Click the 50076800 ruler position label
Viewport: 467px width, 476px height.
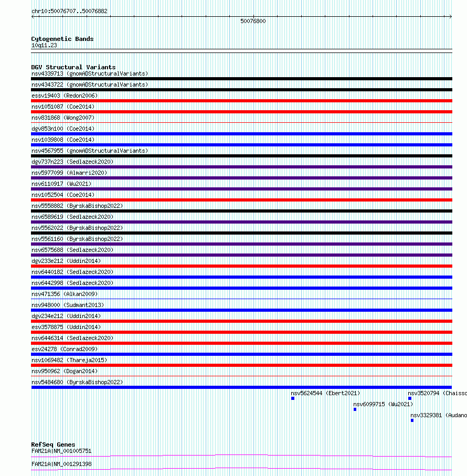point(253,21)
